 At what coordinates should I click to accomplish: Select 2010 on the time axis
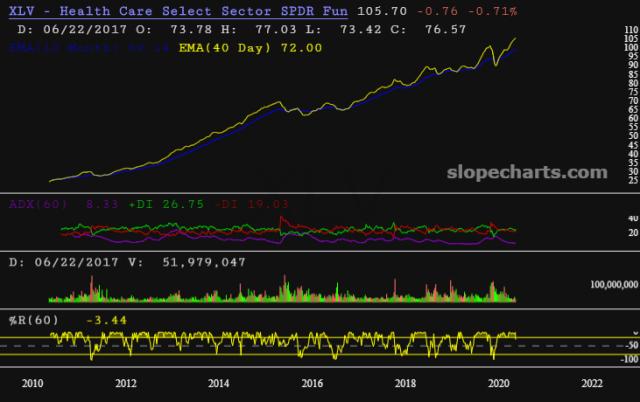[33, 382]
